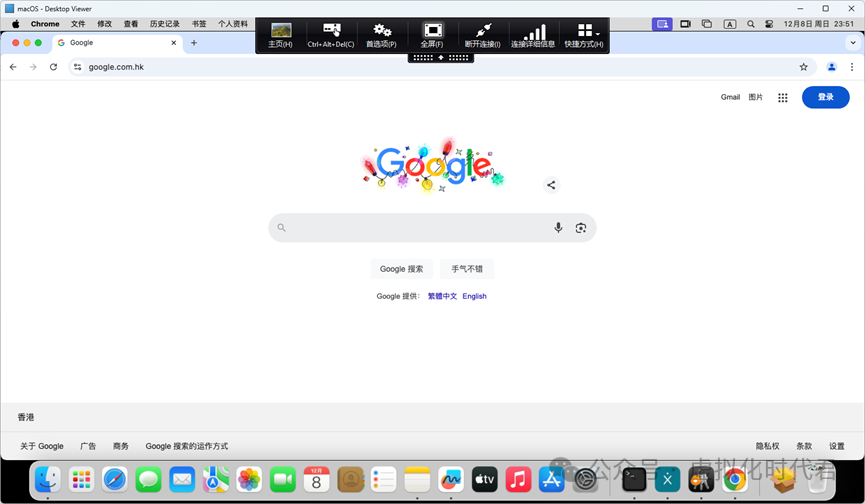The height and width of the screenshot is (504, 865).
Task: Open App Store from the Dock
Action: pos(552,480)
